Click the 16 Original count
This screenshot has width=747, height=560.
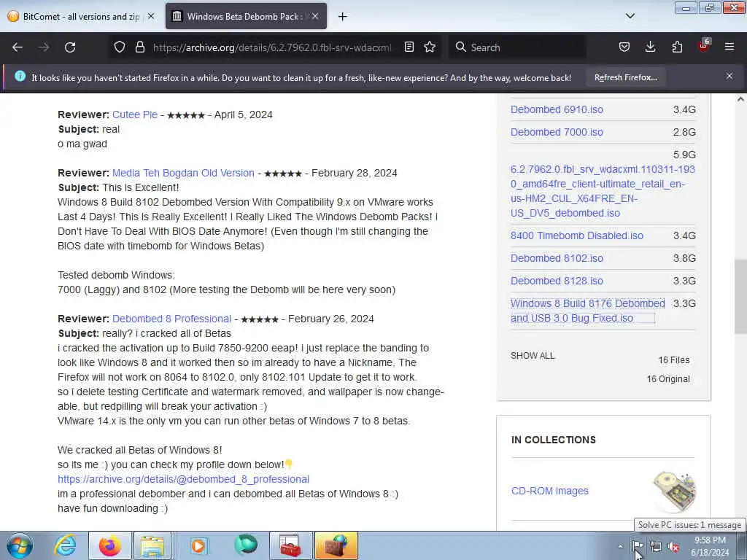click(668, 379)
